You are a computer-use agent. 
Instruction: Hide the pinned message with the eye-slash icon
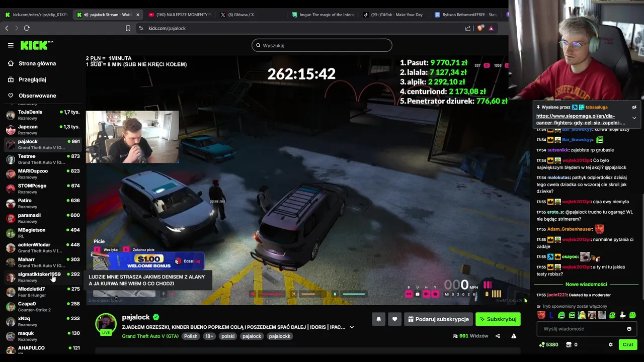[x=634, y=107]
